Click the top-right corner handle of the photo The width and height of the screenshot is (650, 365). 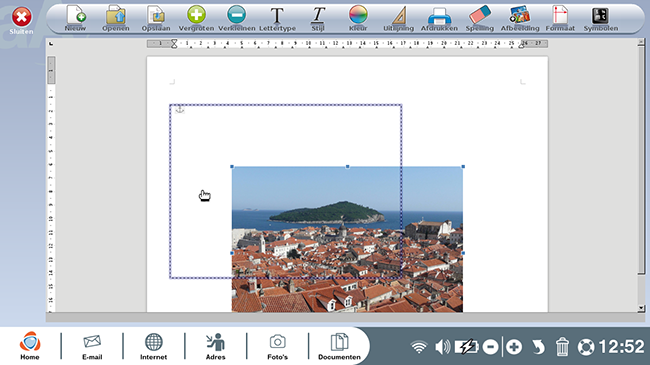click(x=463, y=167)
